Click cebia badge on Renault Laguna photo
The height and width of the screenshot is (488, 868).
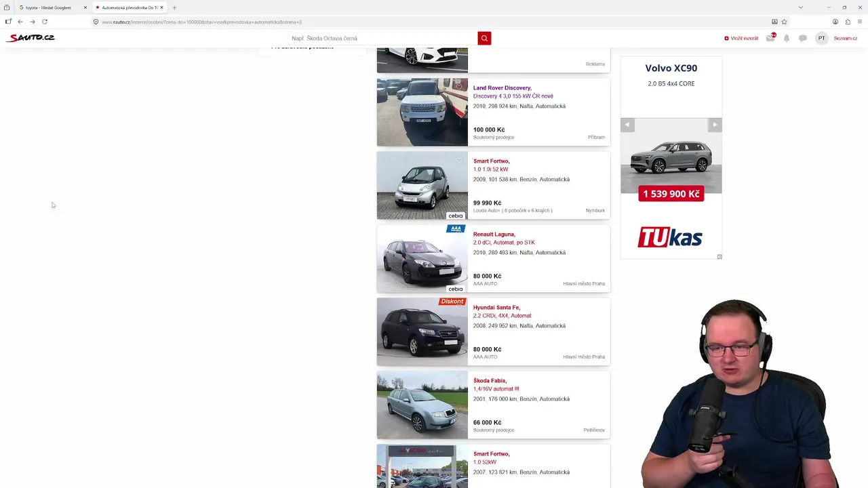(456, 289)
